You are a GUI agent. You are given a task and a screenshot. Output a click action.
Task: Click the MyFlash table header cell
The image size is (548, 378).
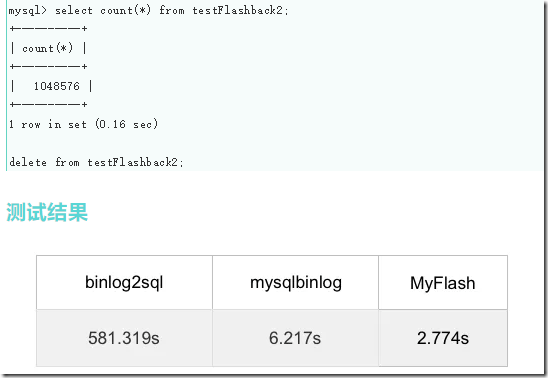443,282
